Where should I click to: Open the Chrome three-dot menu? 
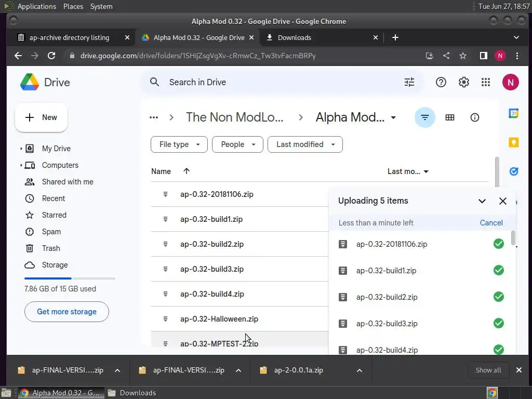[517, 56]
